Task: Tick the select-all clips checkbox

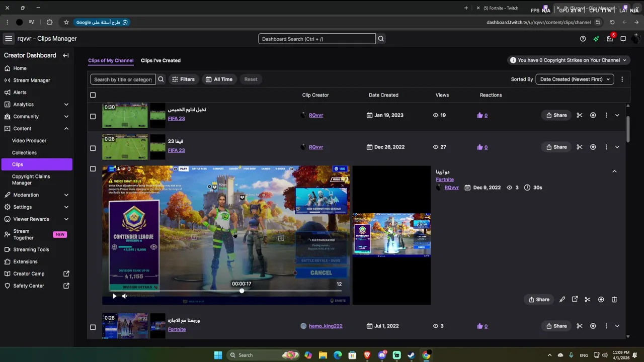Action: click(93, 95)
